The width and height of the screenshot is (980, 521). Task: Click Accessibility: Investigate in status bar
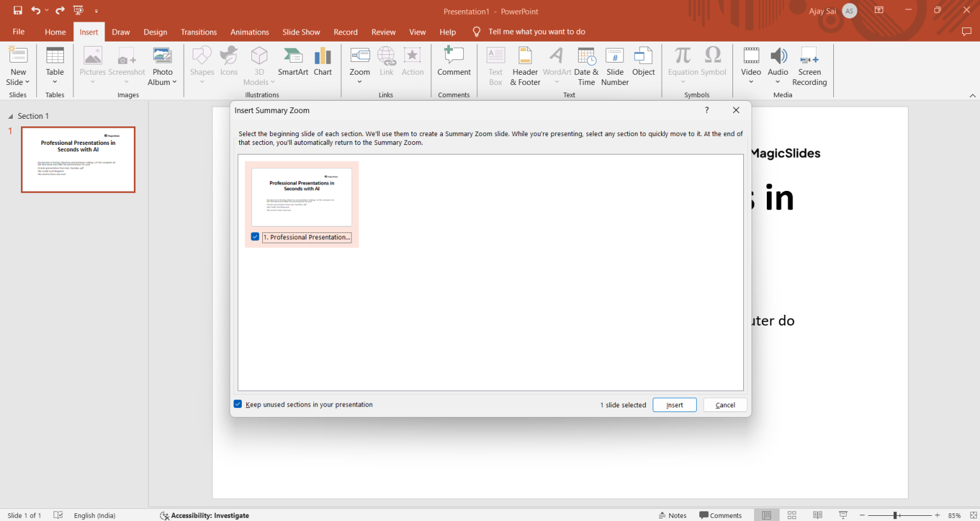click(204, 515)
